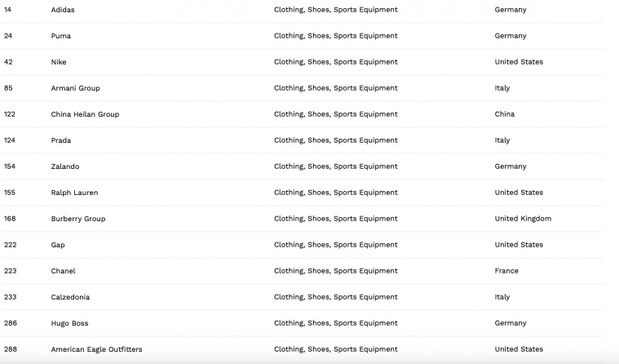
Task: Click rank number 286
Action: [10, 323]
